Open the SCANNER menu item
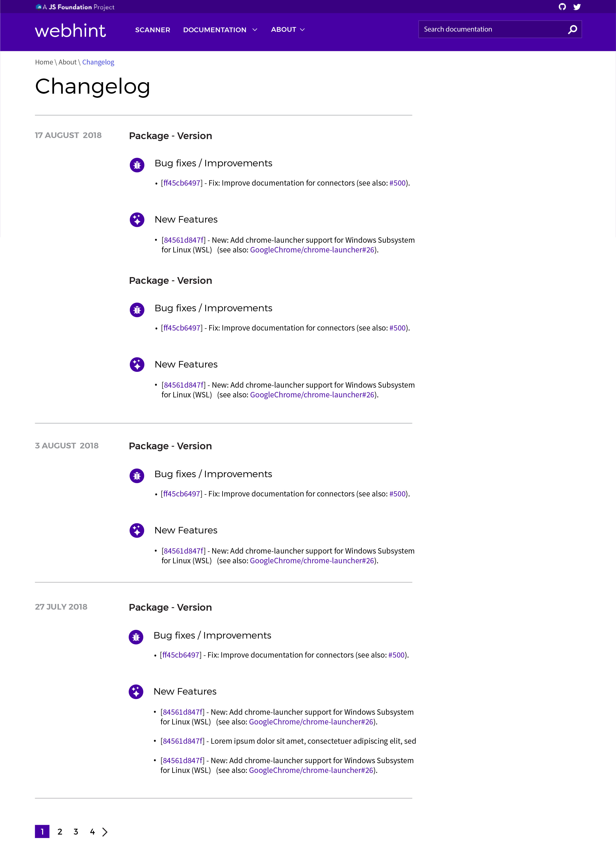616x867 pixels. coord(152,30)
